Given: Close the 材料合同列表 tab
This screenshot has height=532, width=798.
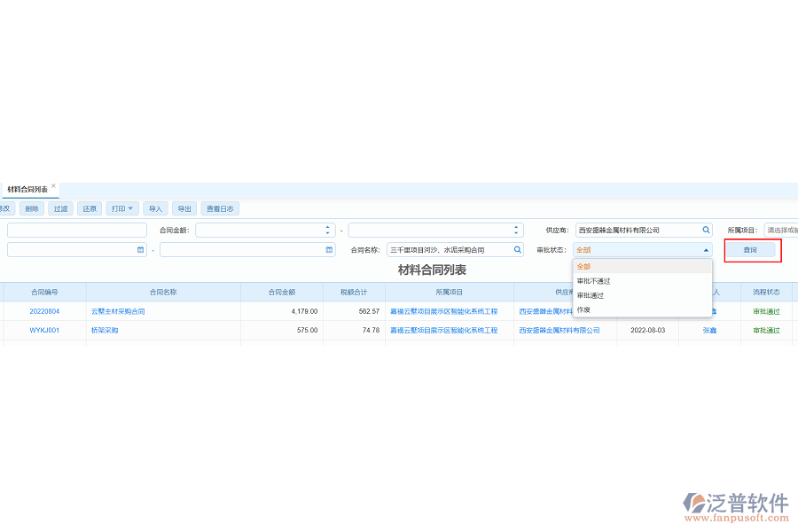Looking at the screenshot, I should (53, 186).
